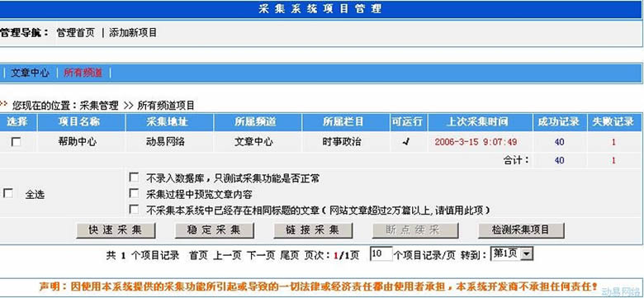Switch to the 文章中心 channel tab

click(x=30, y=73)
